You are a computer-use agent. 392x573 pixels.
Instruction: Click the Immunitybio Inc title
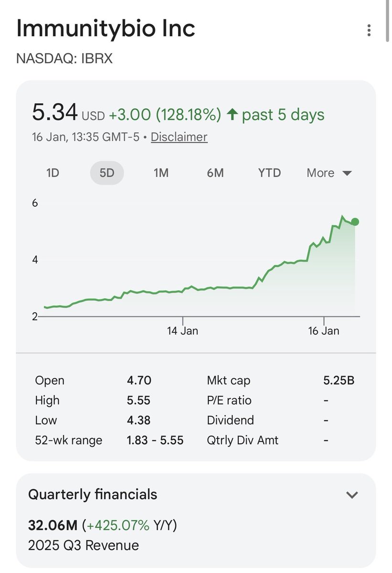click(106, 29)
